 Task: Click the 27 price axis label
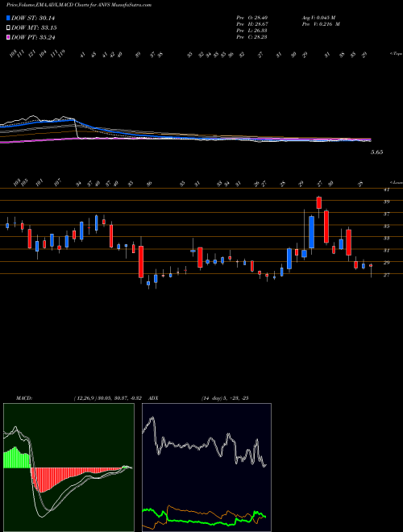click(386, 275)
